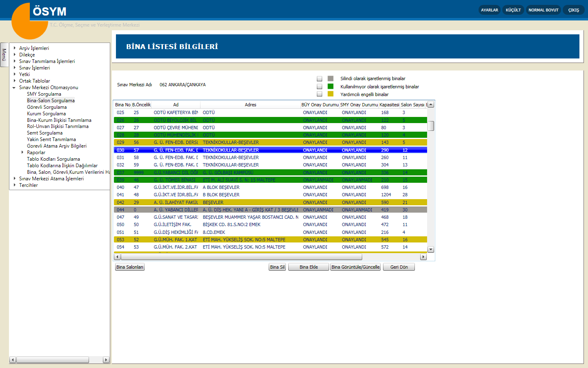Screen dimensions: 588x368
Task: Open Tablo Kodlarına İlişkin Dağılımlar
Action: click(x=62, y=166)
